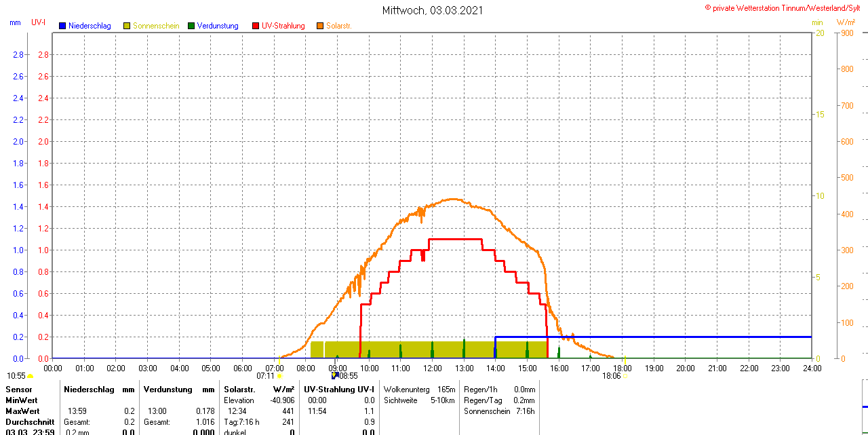Click the Regen/Tag value row

tap(499, 400)
